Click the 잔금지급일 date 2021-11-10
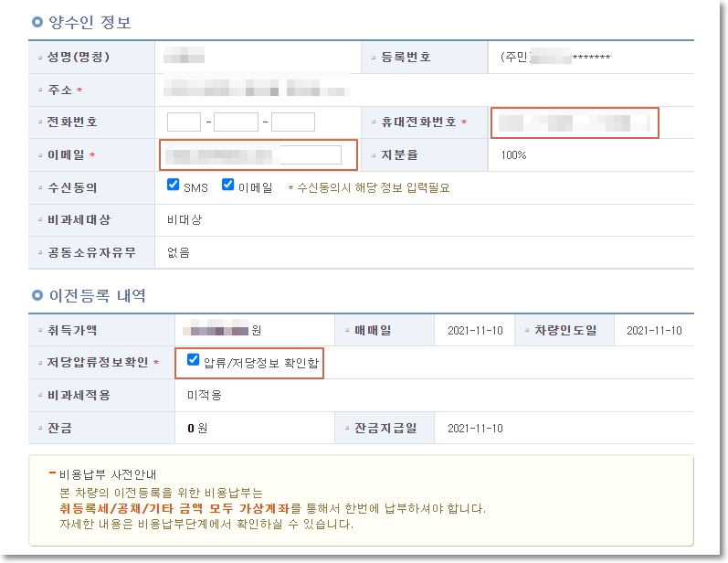This screenshot has width=728, height=563. [475, 429]
